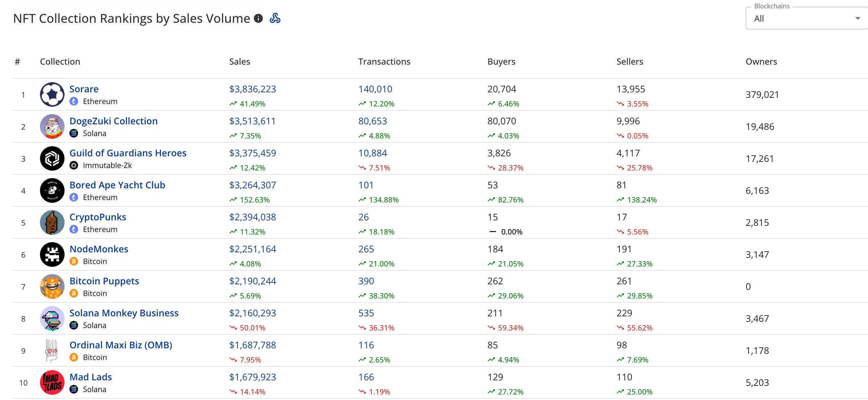Click the Owners column header
Screen dimensions: 868x400
tap(761, 61)
